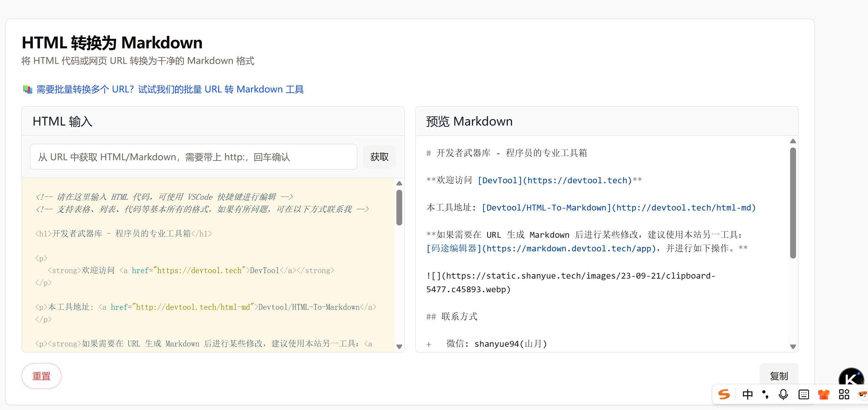Click the t-shirt skin icon in Sogou toolbar
The image size is (868, 410).
(x=824, y=394)
